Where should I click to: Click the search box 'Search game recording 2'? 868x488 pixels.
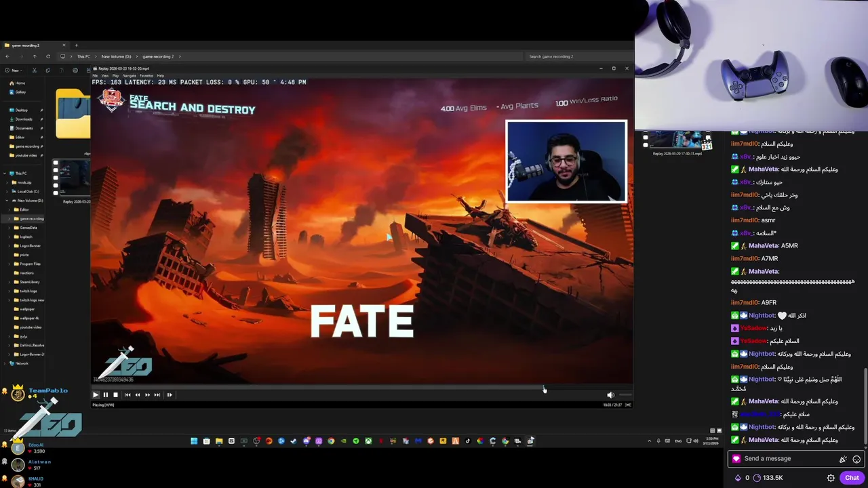[578, 56]
